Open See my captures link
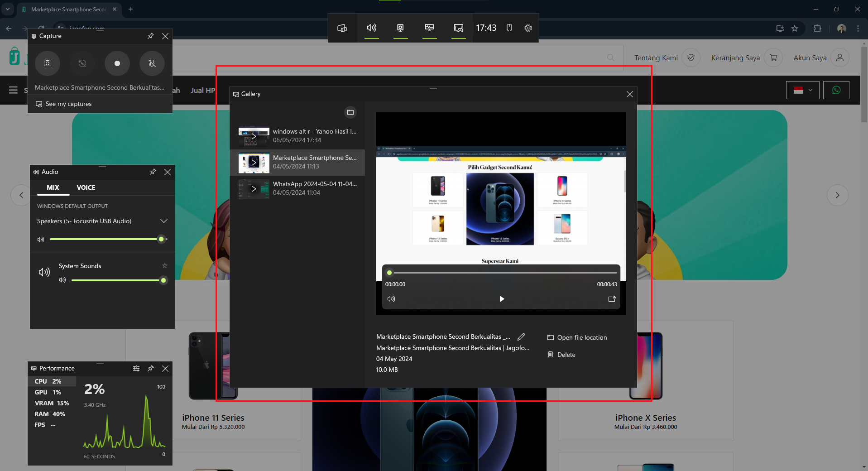Viewport: 868px width, 471px height. pos(64,104)
